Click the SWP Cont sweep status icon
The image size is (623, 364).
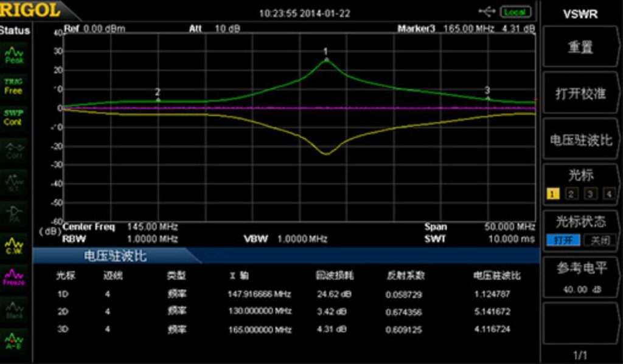13,117
